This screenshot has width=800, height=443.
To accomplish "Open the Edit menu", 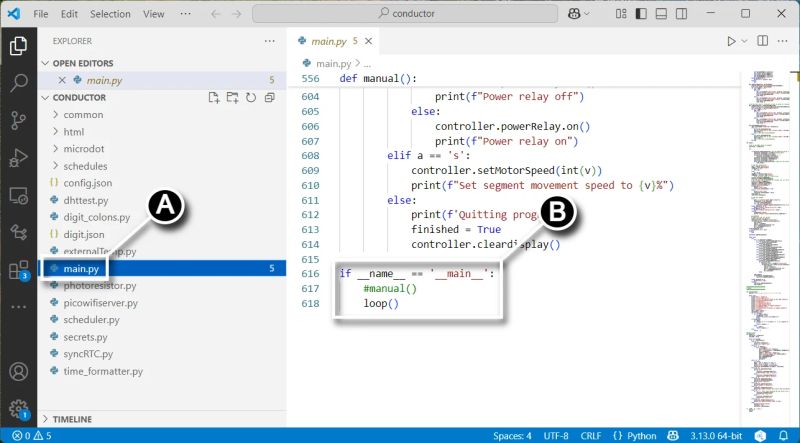I will pos(69,14).
